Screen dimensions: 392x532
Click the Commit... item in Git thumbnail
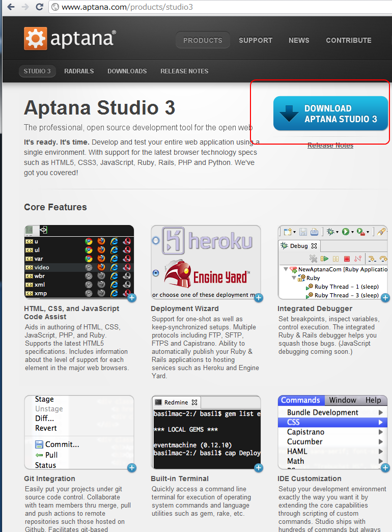pos(58,444)
